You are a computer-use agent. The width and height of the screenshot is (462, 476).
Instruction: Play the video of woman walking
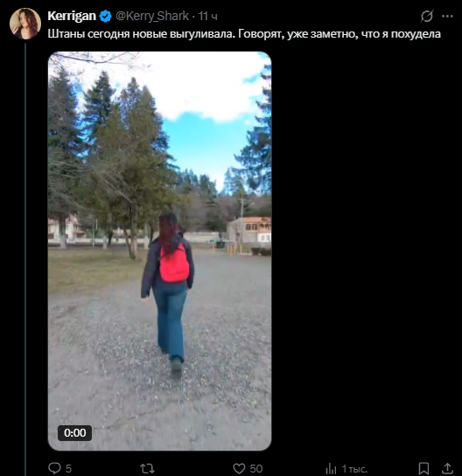[x=159, y=251]
